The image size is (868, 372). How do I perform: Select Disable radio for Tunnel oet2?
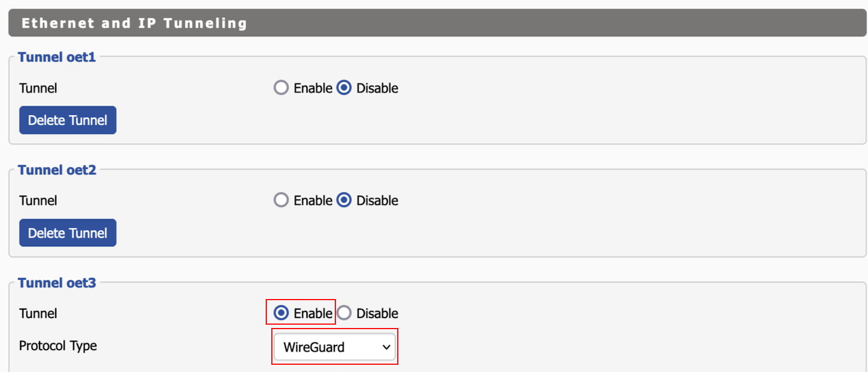pyautogui.click(x=344, y=200)
